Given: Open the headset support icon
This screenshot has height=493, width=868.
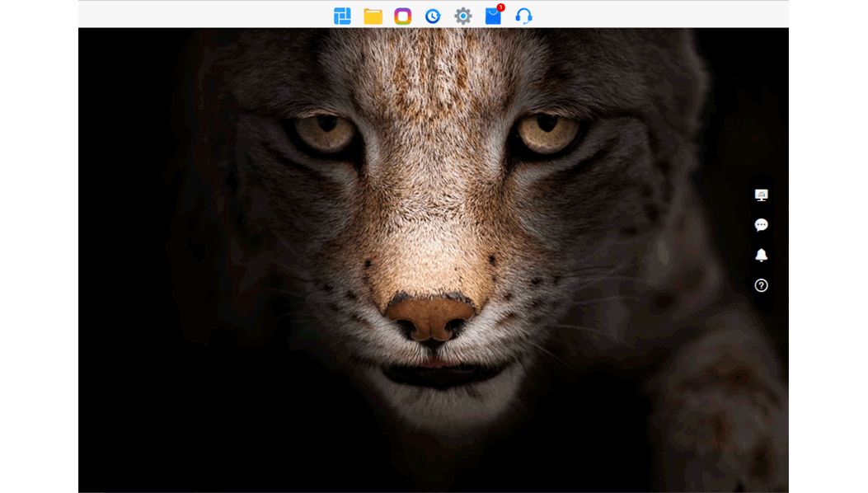Looking at the screenshot, I should 523,16.
